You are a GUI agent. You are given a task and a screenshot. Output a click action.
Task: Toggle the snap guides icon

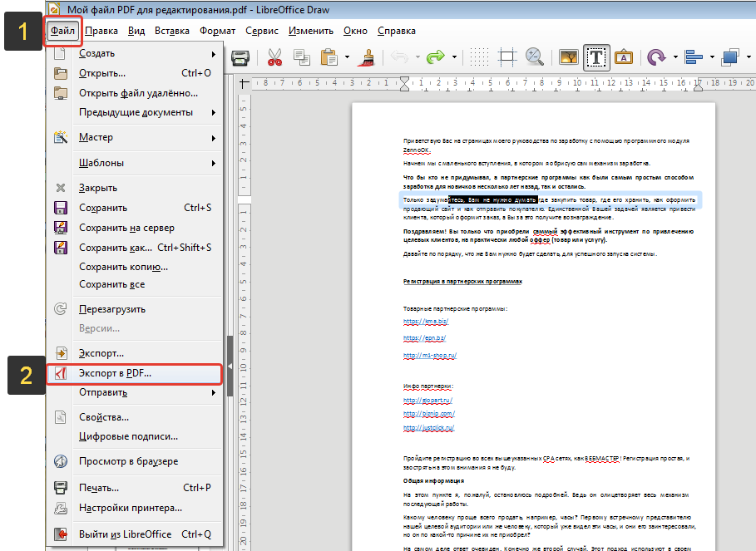pyautogui.click(x=506, y=57)
